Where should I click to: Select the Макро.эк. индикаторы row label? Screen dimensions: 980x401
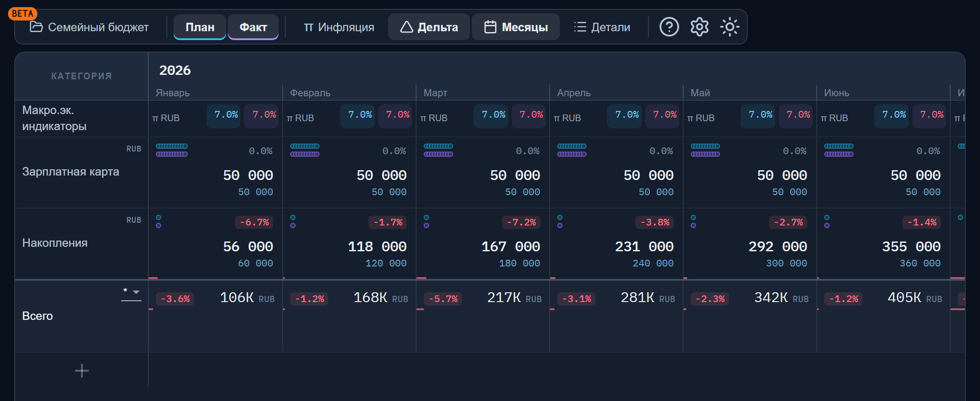(54, 118)
